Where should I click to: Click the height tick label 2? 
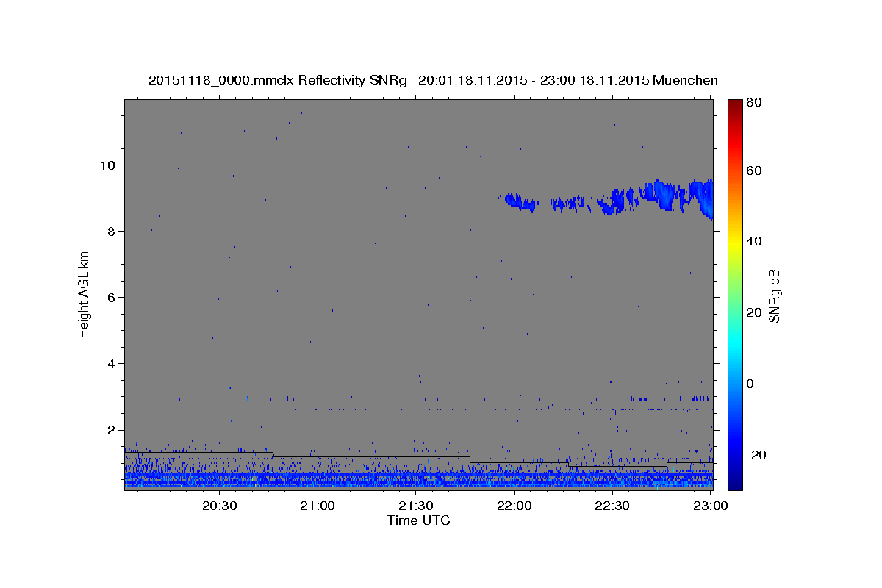pos(112,430)
